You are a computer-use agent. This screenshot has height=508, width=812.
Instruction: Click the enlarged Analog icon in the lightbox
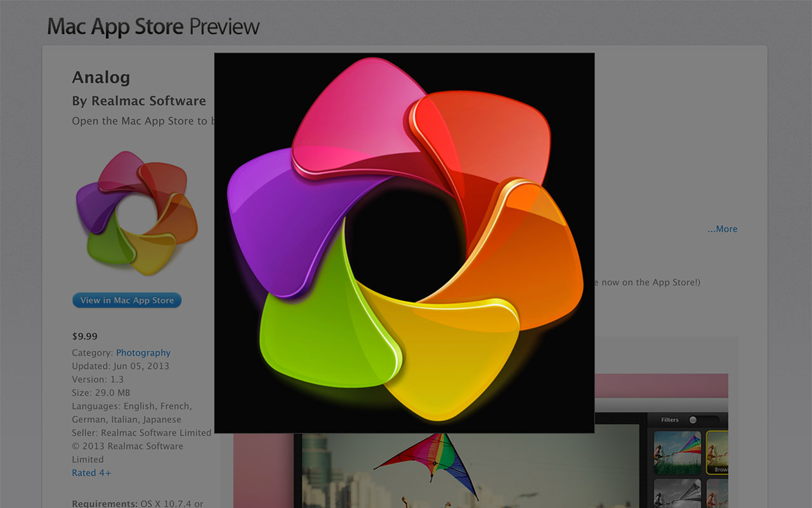click(404, 243)
